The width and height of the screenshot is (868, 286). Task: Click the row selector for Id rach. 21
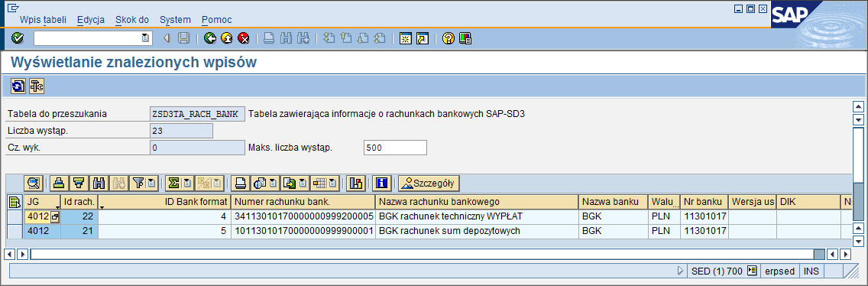15,231
